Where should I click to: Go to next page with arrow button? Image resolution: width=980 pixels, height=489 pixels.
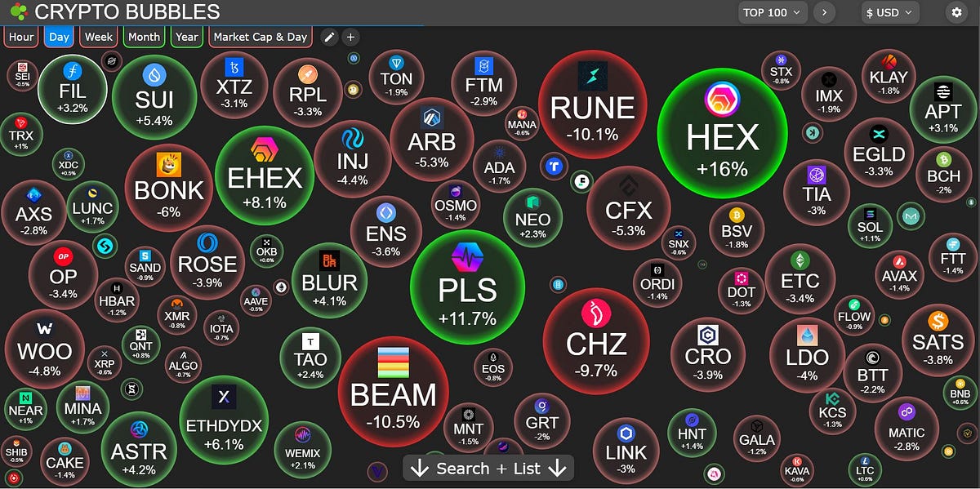pos(825,12)
